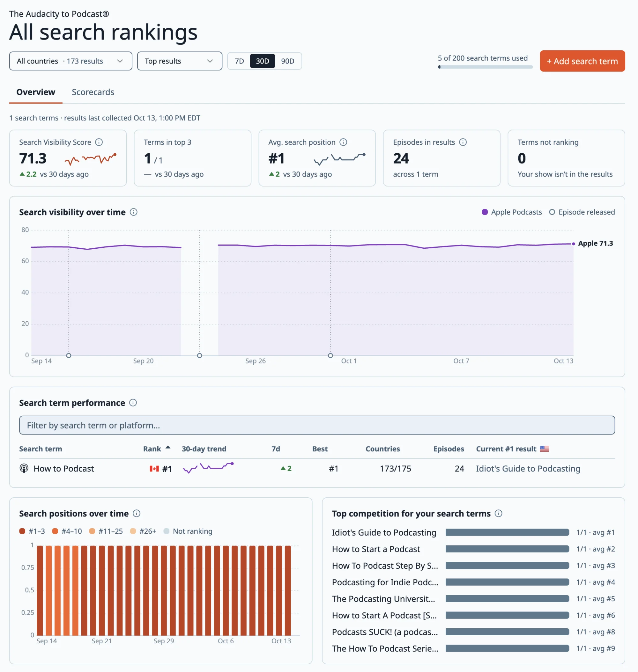Toggle the Episode released legend marker

(582, 212)
